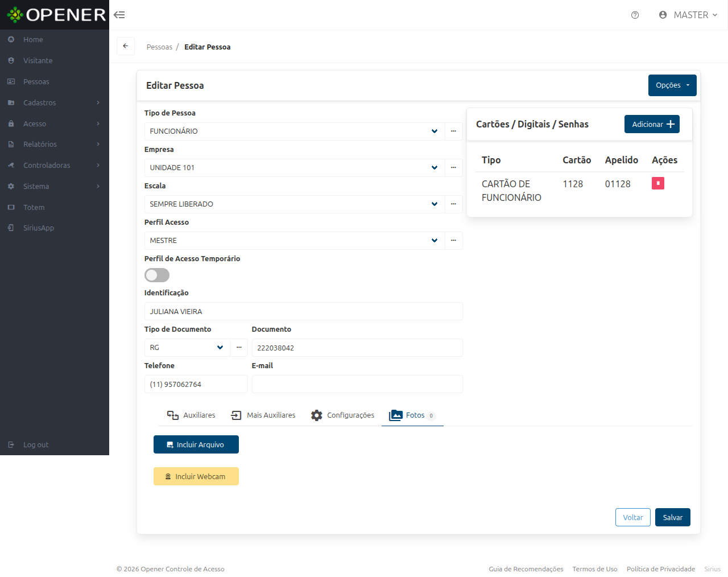Screen dimensions: 728x577
Task: Click the Telefone input field
Action: tap(196, 384)
